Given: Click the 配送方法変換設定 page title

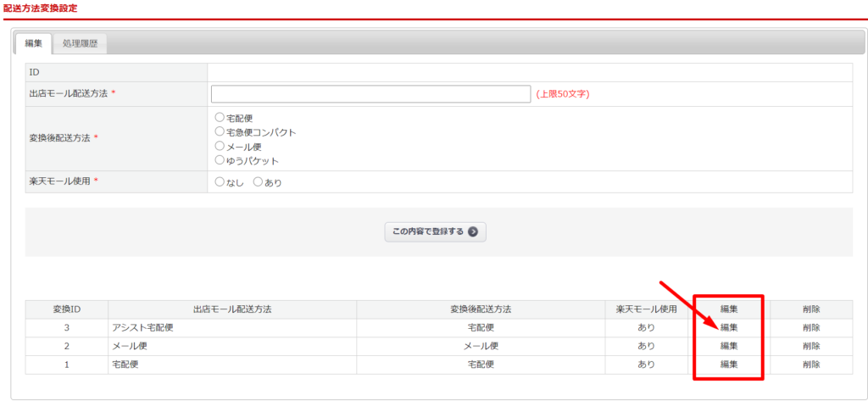Looking at the screenshot, I should click(41, 8).
